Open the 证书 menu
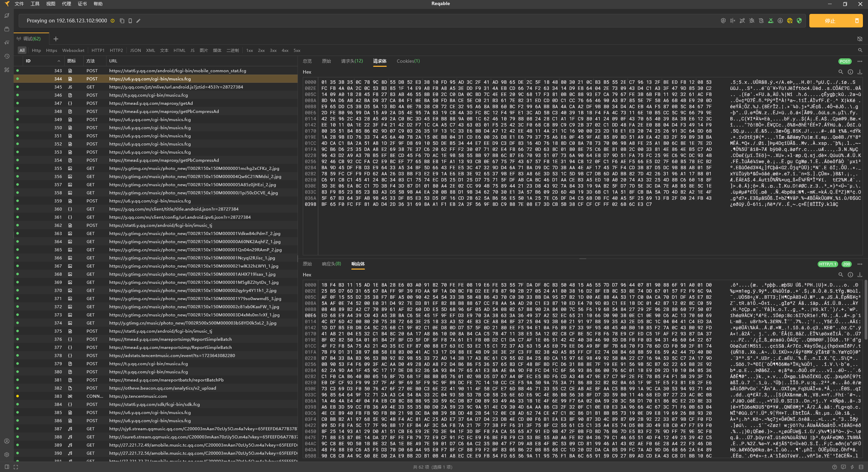The image size is (868, 472). tap(82, 4)
